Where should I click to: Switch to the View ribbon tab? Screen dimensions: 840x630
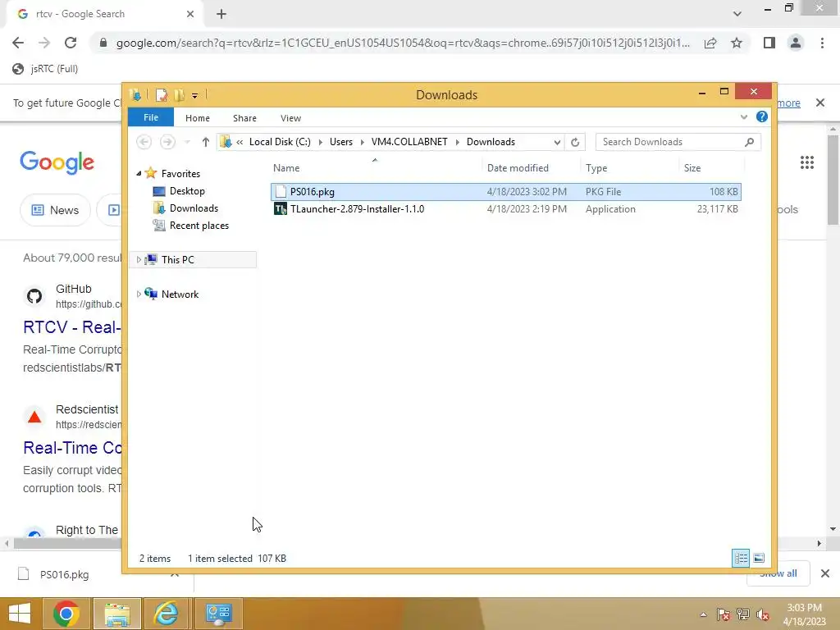291,118
